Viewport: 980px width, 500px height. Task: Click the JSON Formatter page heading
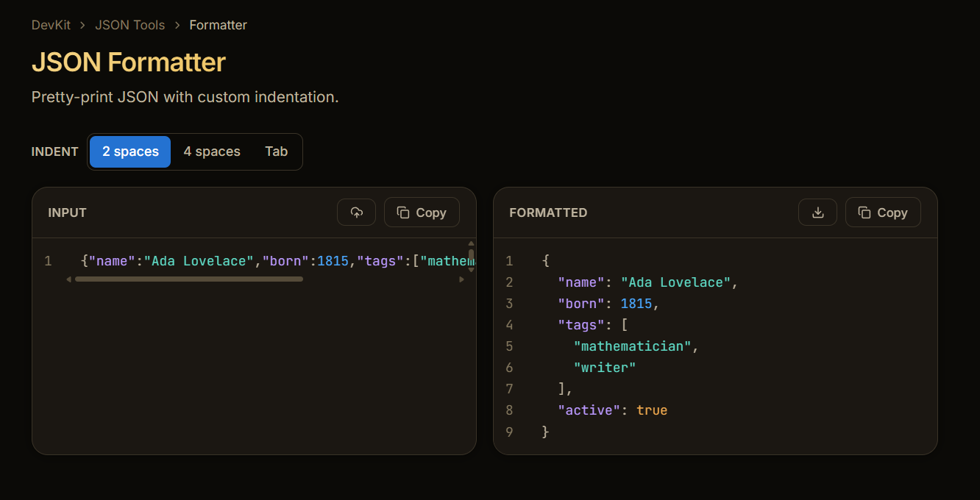point(129,62)
